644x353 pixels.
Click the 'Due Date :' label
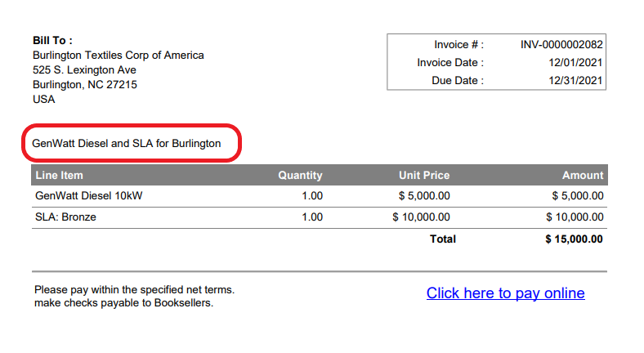[x=458, y=80]
